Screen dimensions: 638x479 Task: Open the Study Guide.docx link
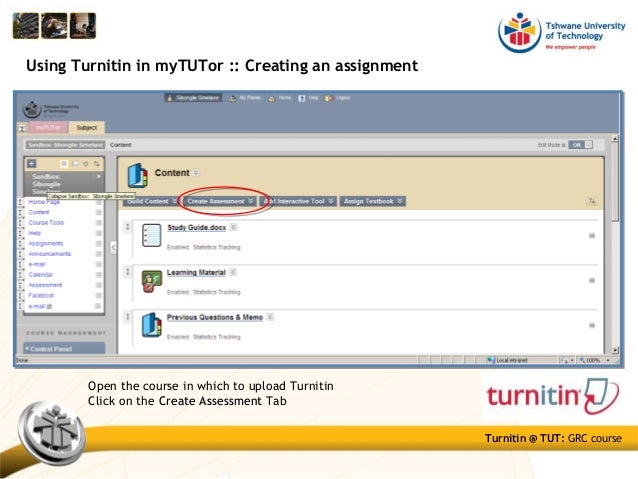click(197, 227)
